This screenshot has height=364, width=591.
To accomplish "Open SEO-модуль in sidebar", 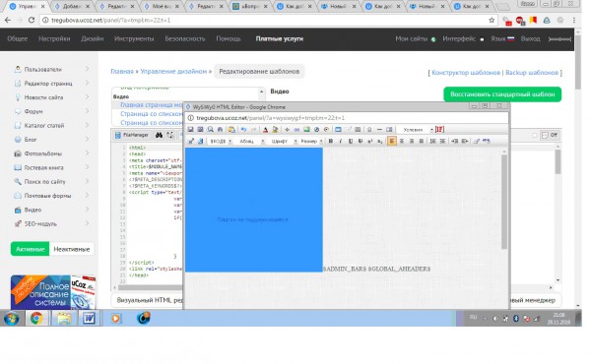I will (40, 223).
